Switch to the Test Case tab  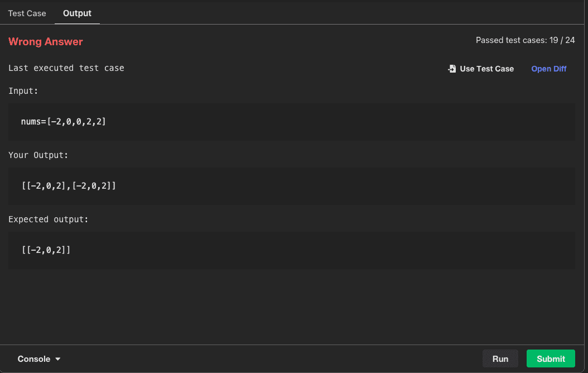click(27, 13)
